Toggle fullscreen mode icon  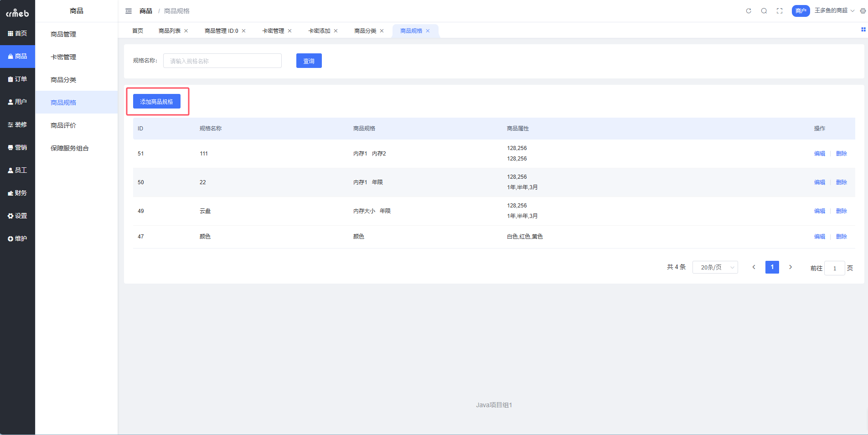(x=780, y=11)
